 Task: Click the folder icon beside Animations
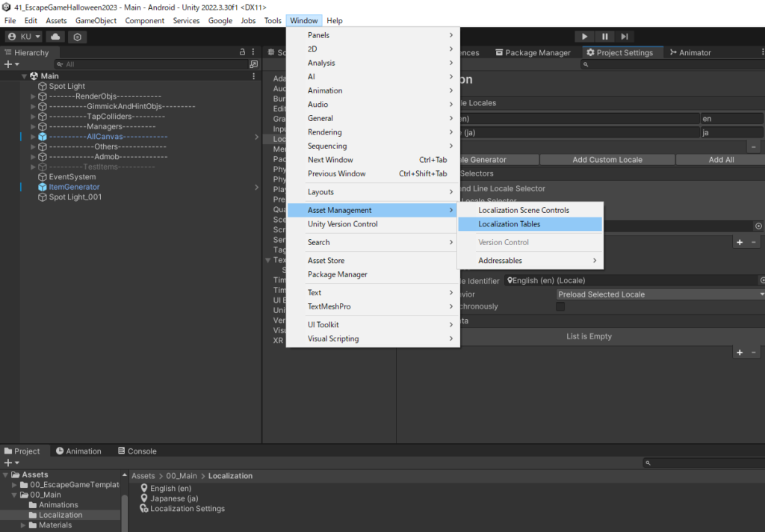(x=33, y=504)
